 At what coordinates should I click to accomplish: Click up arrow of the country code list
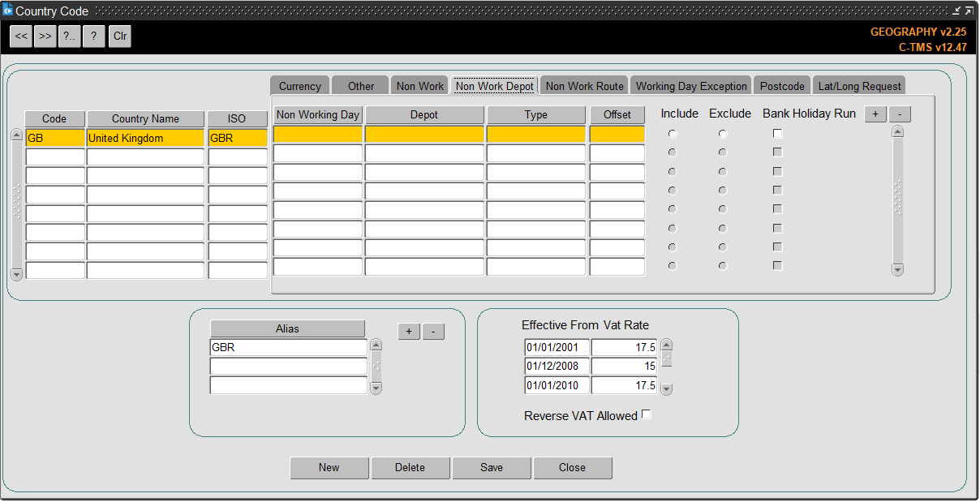[16, 135]
